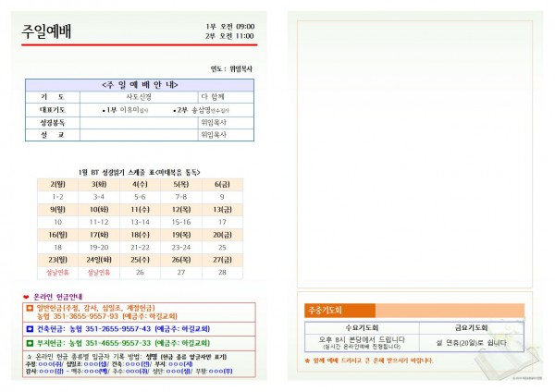Click the 수요기도회 column header
Image resolution: width=555 pixels, height=392 pixels.
pos(361,327)
